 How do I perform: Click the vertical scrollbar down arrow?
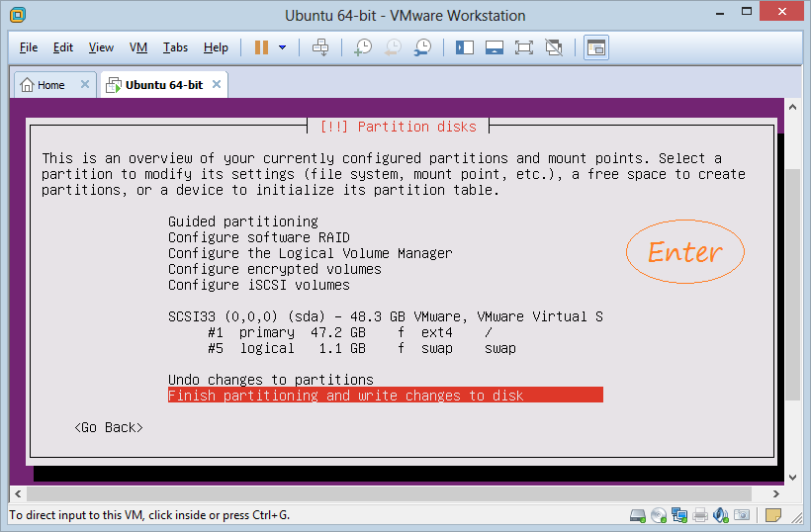pyautogui.click(x=792, y=478)
